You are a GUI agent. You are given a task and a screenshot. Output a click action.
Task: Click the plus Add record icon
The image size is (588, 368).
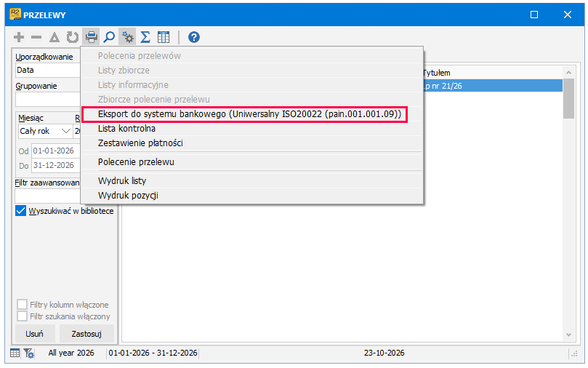click(19, 37)
